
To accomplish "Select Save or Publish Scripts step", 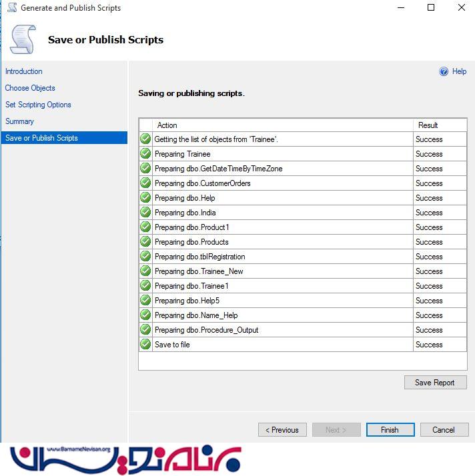I will point(41,138).
